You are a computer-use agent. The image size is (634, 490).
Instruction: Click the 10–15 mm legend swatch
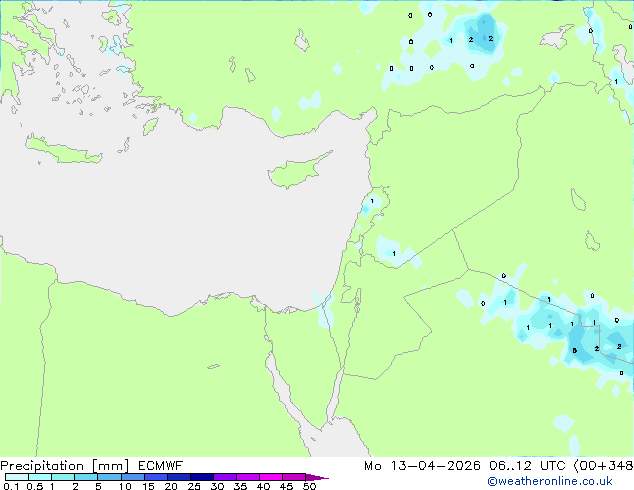(132, 477)
